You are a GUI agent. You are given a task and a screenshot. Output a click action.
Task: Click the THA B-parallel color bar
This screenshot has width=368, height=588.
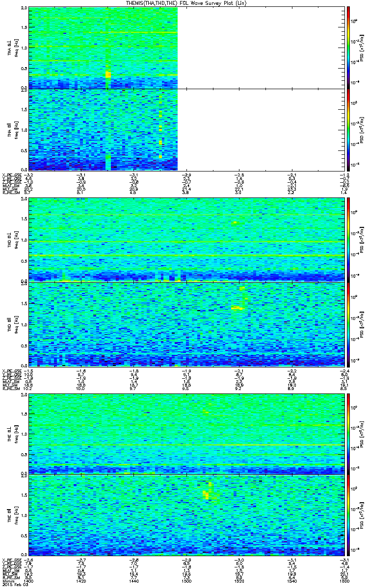pos(348,130)
